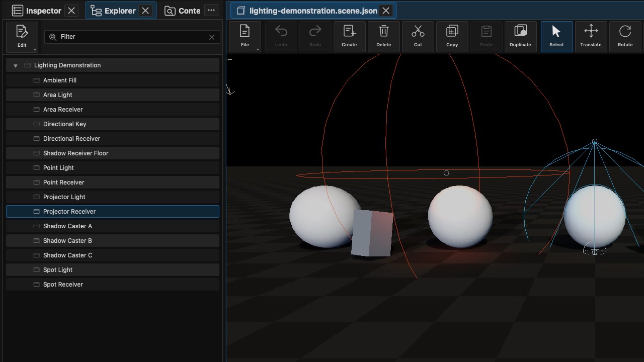This screenshot has height=362, width=644.
Task: Select the Shadow Caster A object
Action: click(x=113, y=226)
